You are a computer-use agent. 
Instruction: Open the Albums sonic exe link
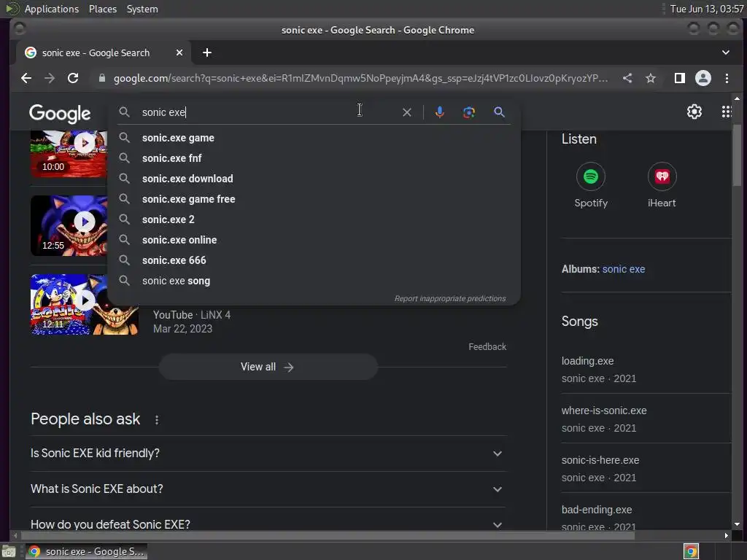(x=623, y=269)
